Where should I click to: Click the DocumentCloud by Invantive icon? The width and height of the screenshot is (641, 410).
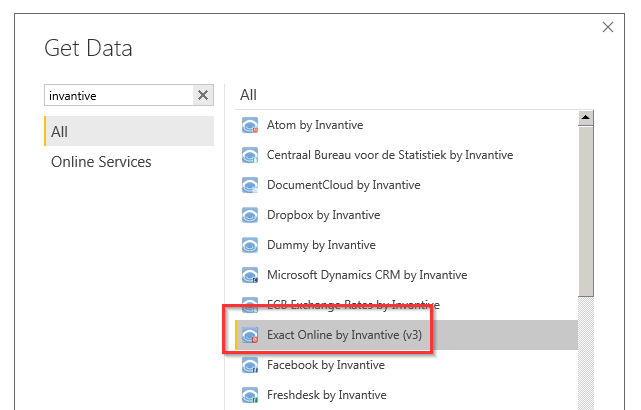click(250, 185)
